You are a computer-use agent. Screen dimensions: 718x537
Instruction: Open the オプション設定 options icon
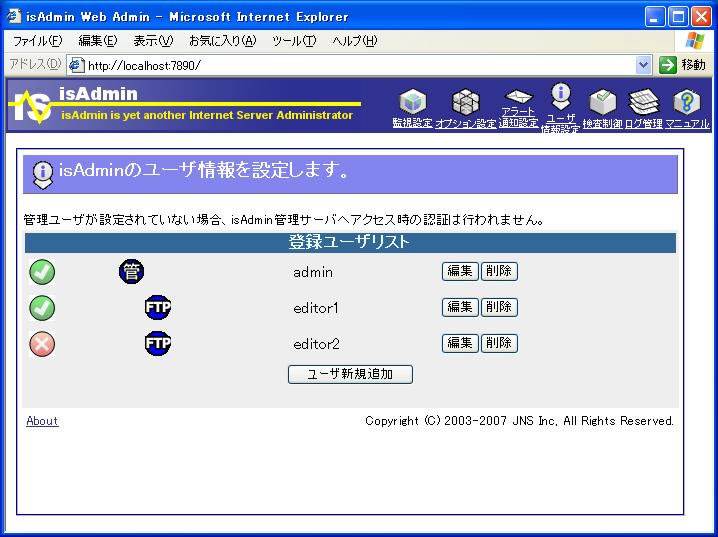466,102
